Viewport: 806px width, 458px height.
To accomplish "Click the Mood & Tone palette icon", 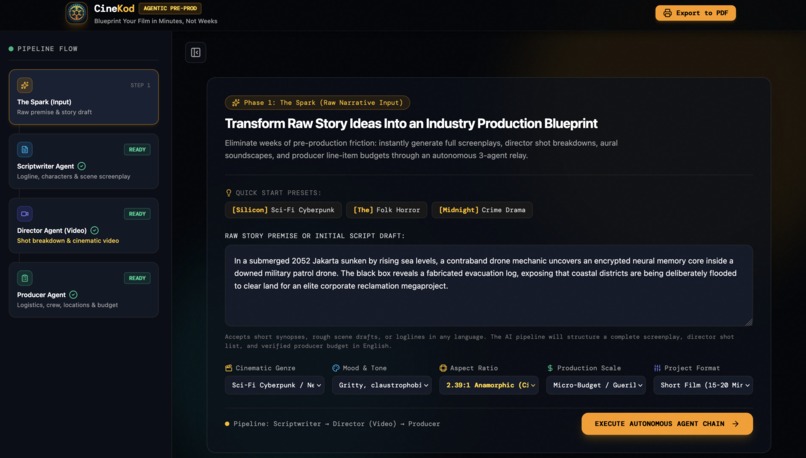I will [336, 368].
